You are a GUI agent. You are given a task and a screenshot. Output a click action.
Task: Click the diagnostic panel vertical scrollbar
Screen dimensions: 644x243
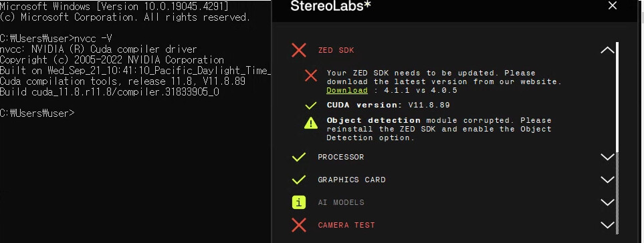pos(617,138)
